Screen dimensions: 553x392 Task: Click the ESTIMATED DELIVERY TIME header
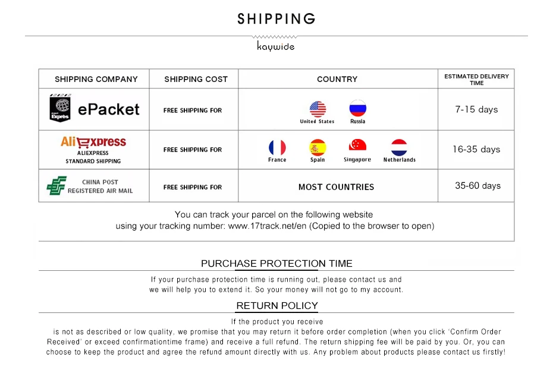pos(476,80)
